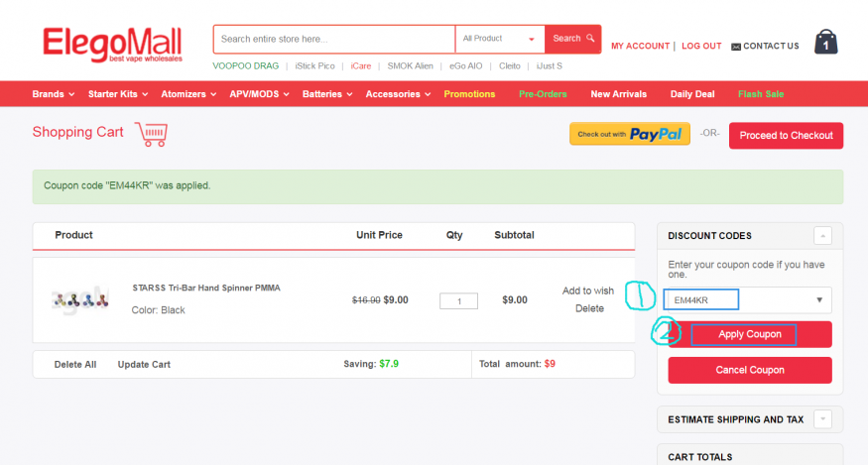Screen dimensions: 868x465
Task: Expand Estimate Shipping and Tax panel
Action: point(822,419)
